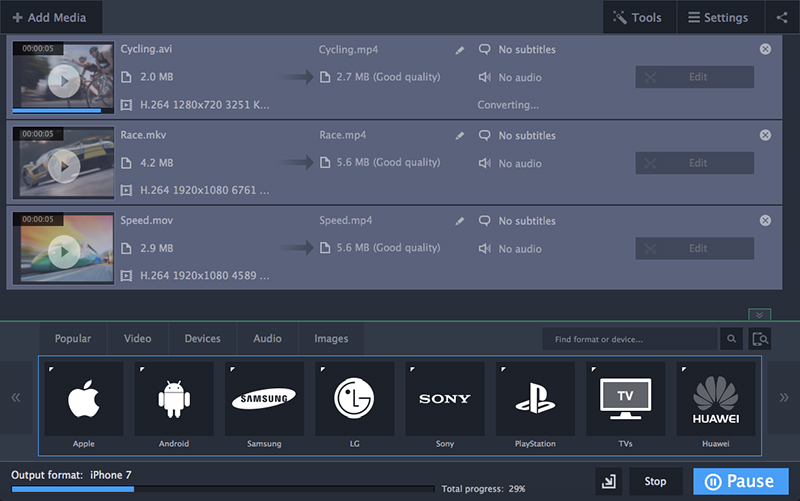Image resolution: width=800 pixels, height=501 pixels.
Task: Click Race.mkv video codec info icon
Action: (126, 190)
